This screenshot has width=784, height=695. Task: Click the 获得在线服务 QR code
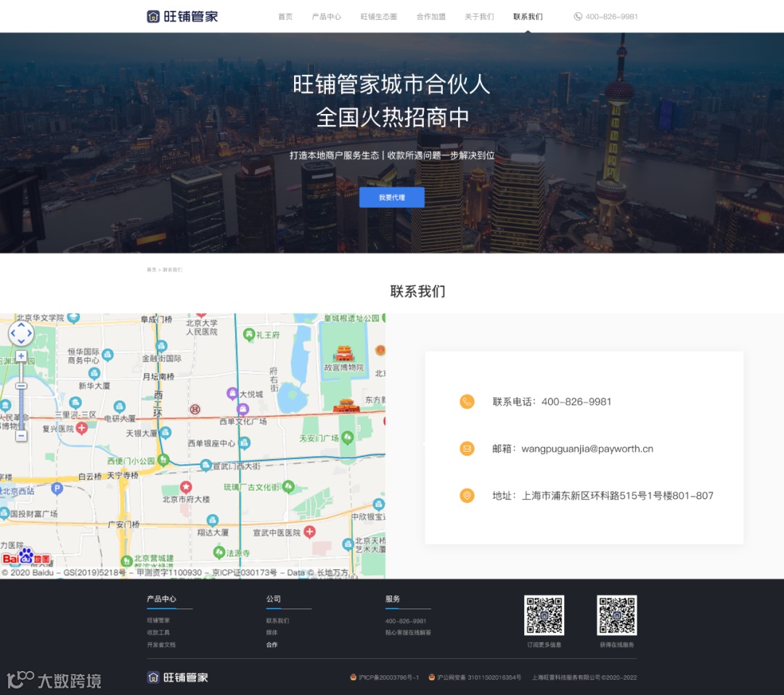pos(616,615)
